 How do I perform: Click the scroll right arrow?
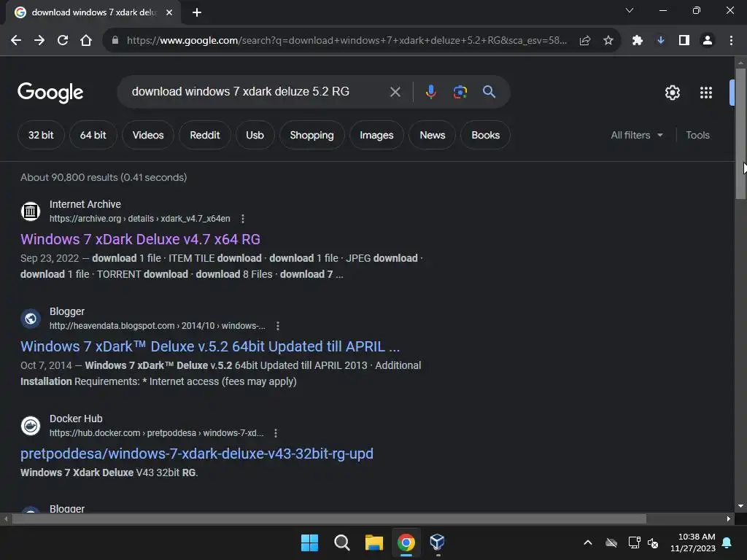(x=729, y=518)
